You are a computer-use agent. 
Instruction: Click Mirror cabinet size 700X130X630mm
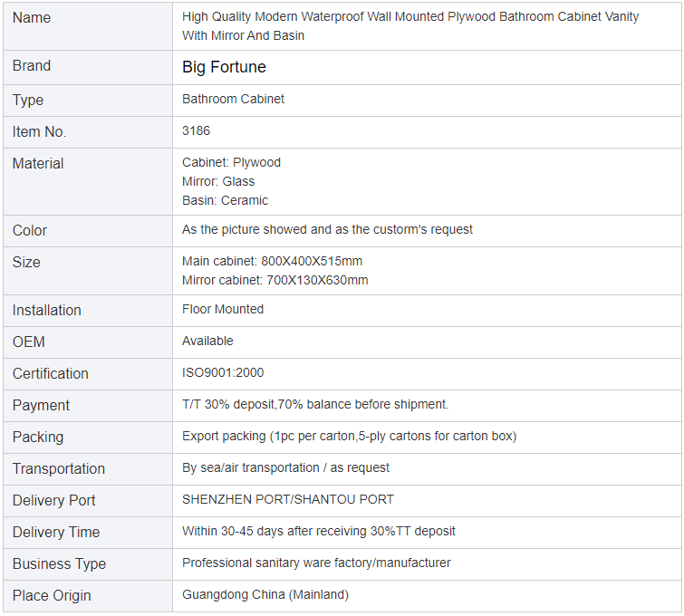275,280
